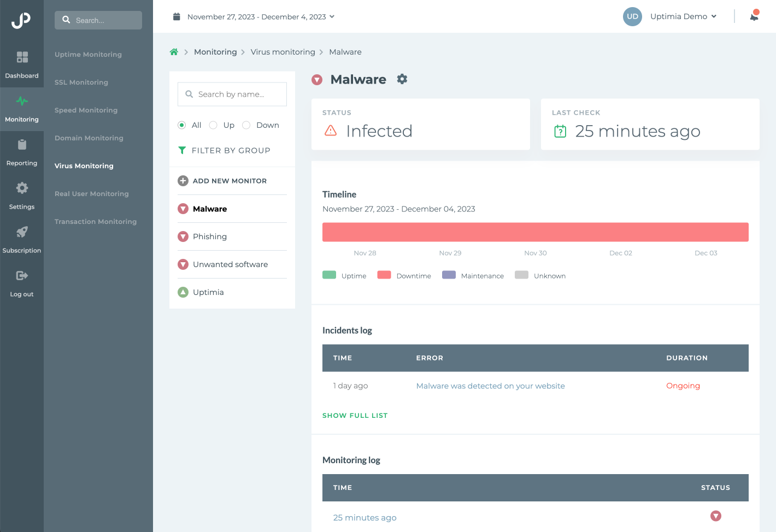Switch to Virus Monitoring in the menu

click(84, 165)
